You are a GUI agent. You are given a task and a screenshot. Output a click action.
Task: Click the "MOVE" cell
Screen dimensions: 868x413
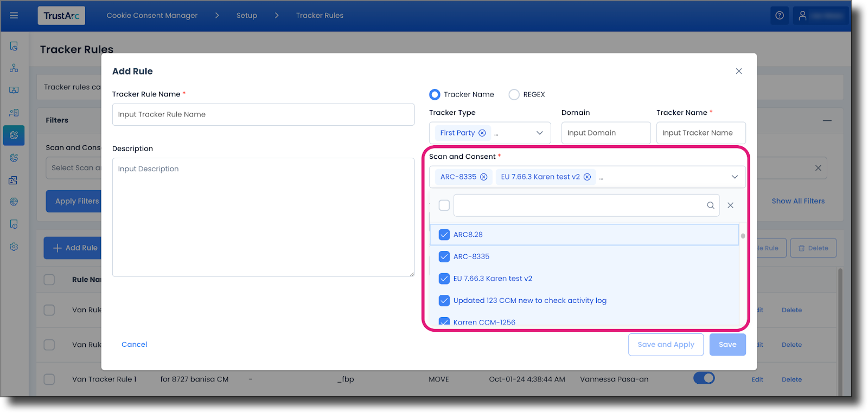point(439,379)
